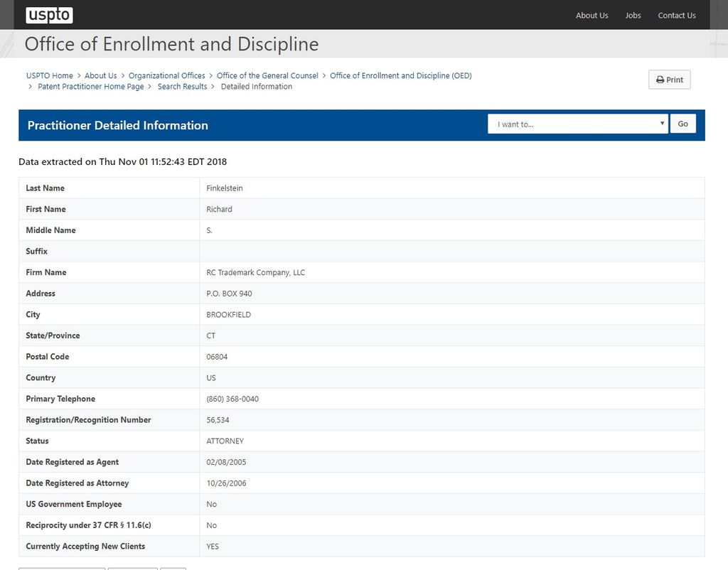Go to the Patent Practitioner Home Page link

coord(90,87)
